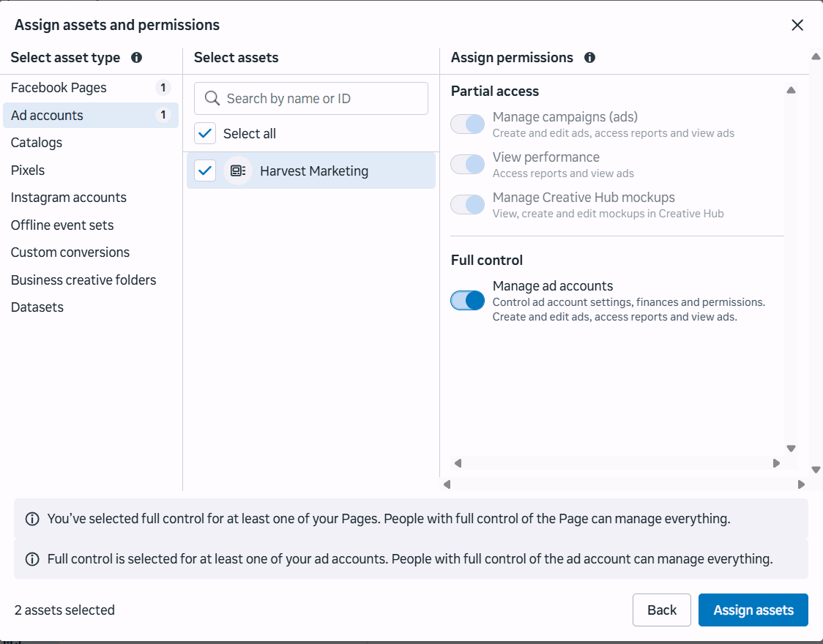
Task: Click the count badge beside Ad accounts
Action: (x=163, y=115)
